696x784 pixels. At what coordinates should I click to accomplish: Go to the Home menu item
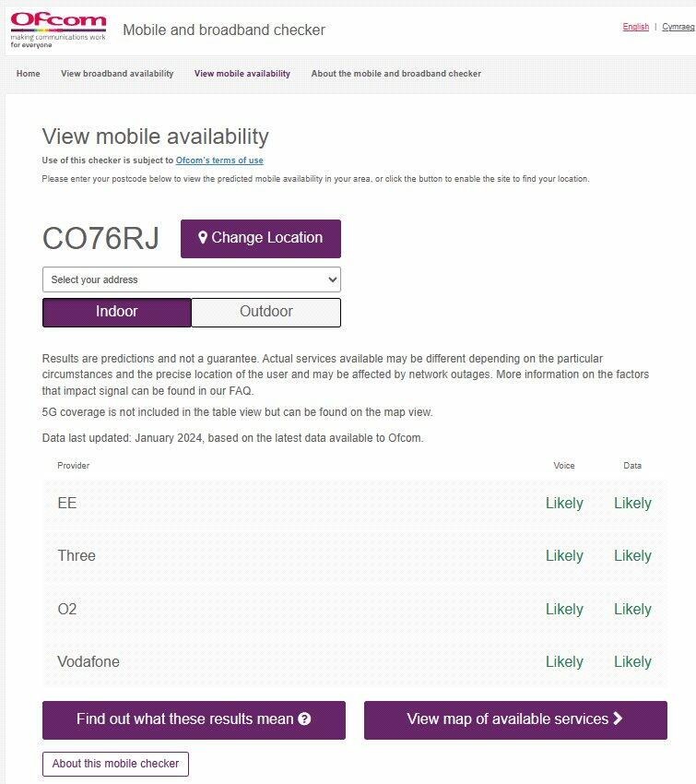click(29, 74)
